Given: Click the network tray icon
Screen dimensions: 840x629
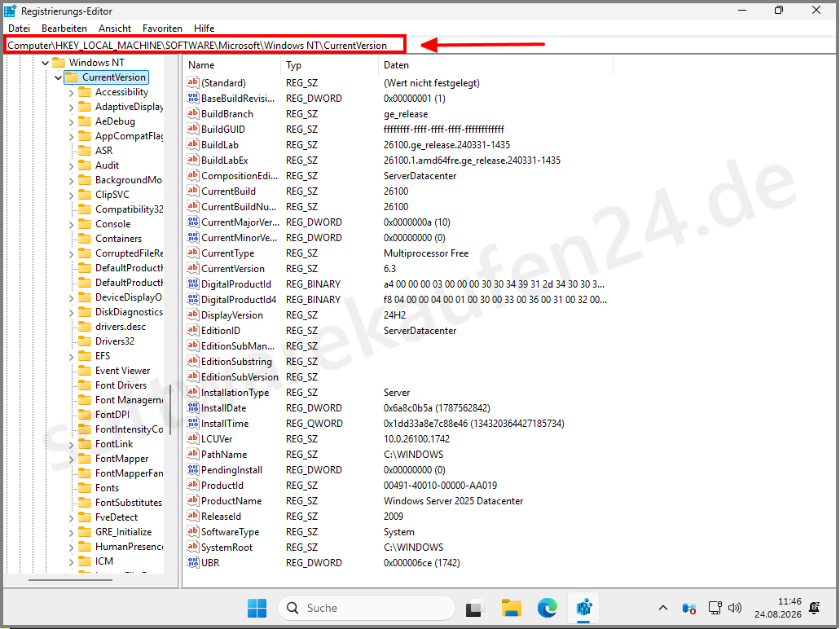Looking at the screenshot, I should [x=715, y=608].
